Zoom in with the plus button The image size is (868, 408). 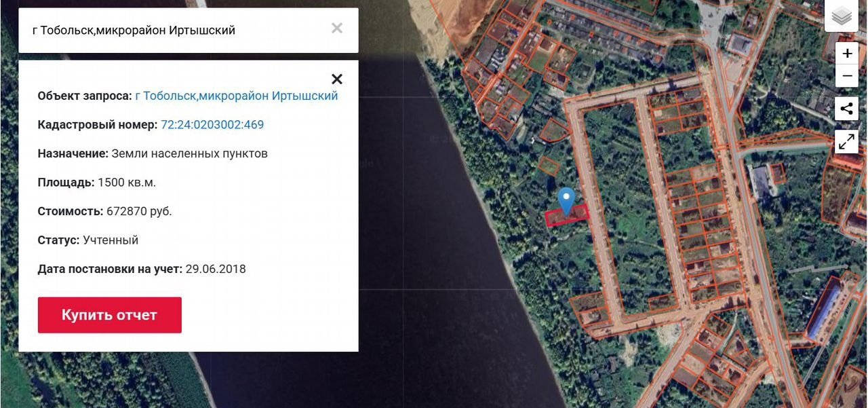847,54
